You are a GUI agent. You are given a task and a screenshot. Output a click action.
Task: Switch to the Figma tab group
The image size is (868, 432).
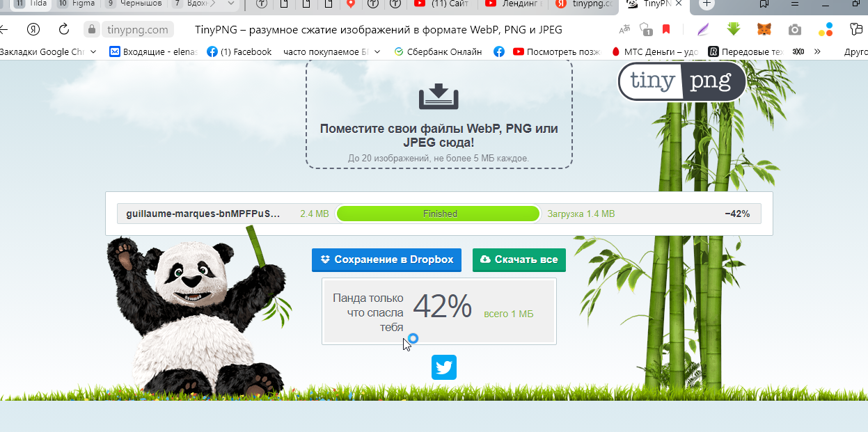pos(76,3)
